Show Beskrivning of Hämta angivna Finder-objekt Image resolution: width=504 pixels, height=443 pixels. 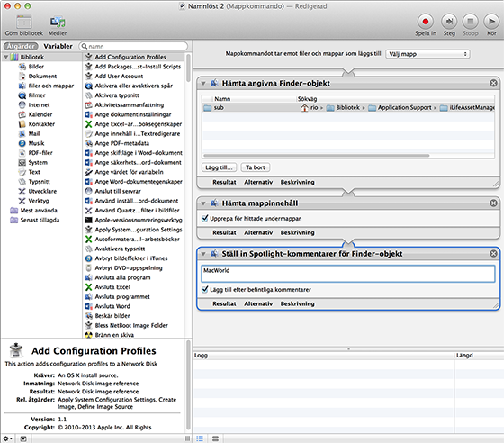(297, 182)
